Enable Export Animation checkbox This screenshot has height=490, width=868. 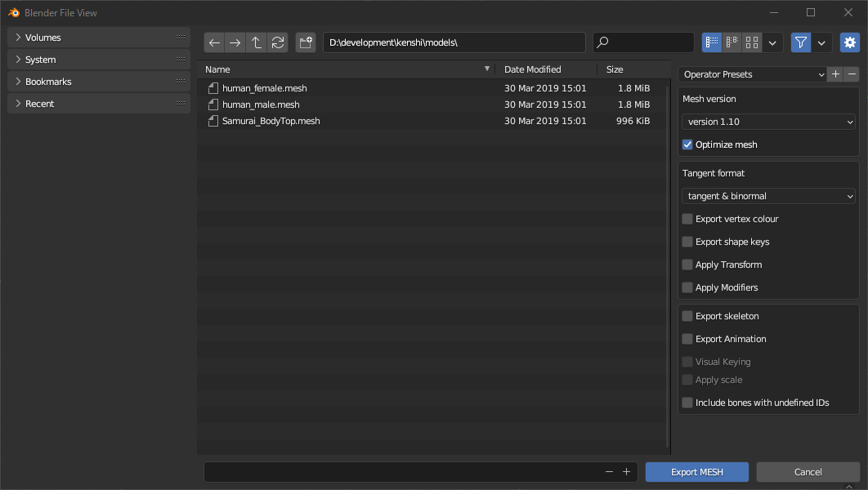(x=687, y=339)
